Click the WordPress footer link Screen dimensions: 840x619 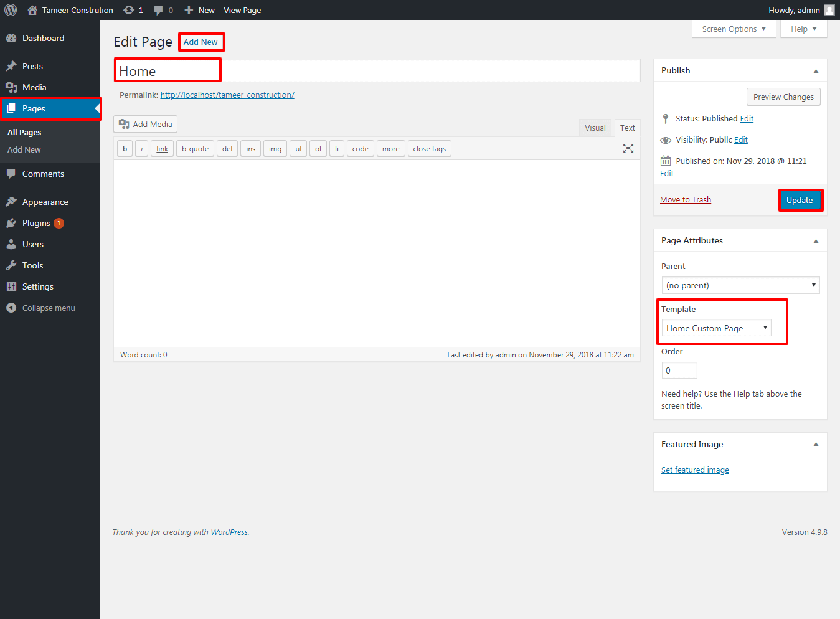click(x=229, y=532)
